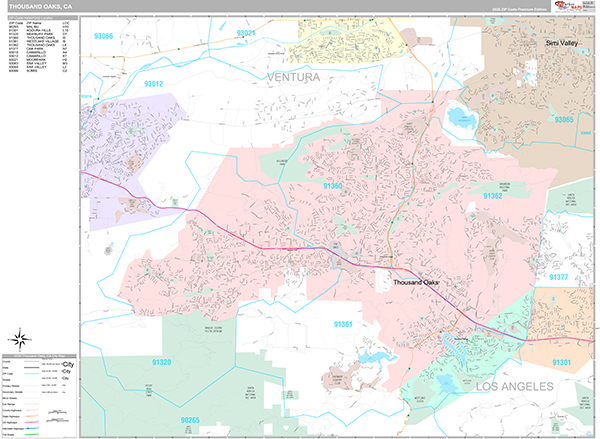Click the Thousand Oaks city name on map

tap(414, 284)
